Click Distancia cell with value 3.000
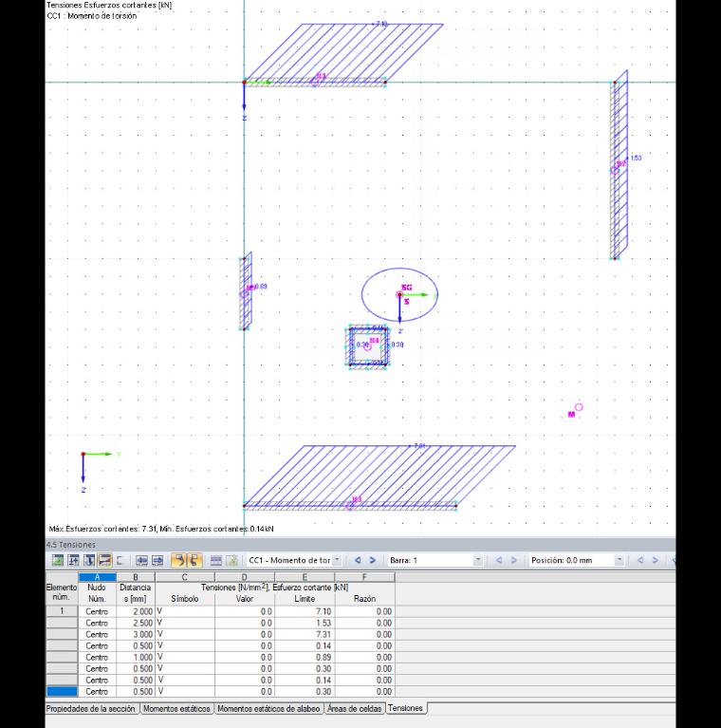The height and width of the screenshot is (728, 721). [136, 634]
